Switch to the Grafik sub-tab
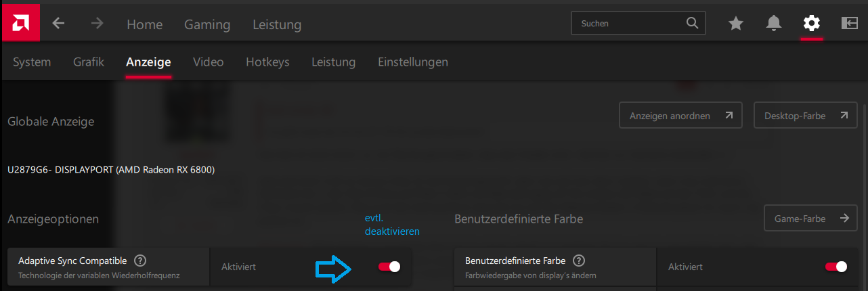868x291 pixels. 89,62
